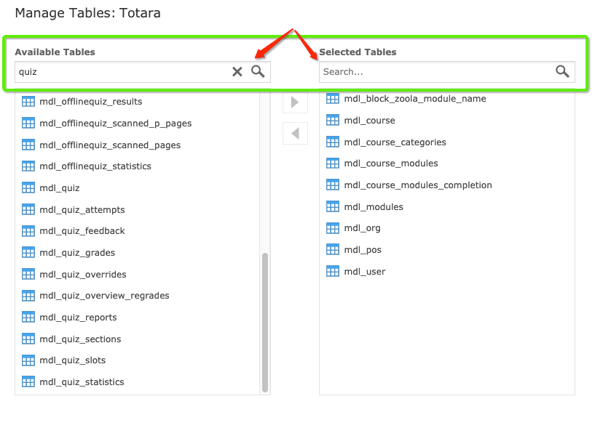Click table icon beside mdl_course_modules_completion
This screenshot has width=603, height=428.
point(333,185)
